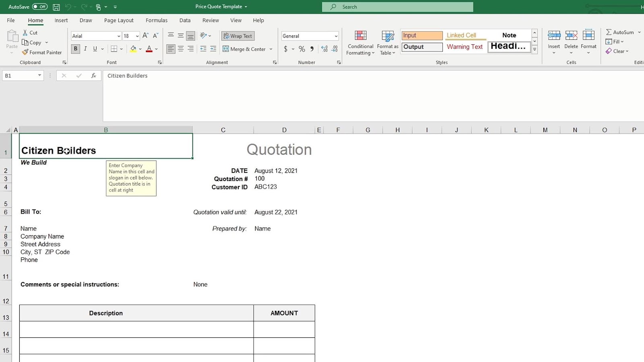Align text to the right
The height and width of the screenshot is (362, 644).
[190, 49]
